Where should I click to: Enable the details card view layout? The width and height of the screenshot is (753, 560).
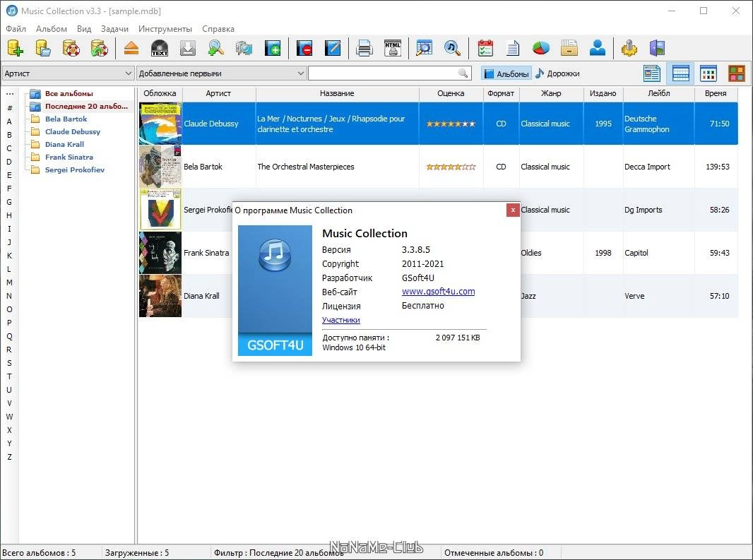coord(652,73)
